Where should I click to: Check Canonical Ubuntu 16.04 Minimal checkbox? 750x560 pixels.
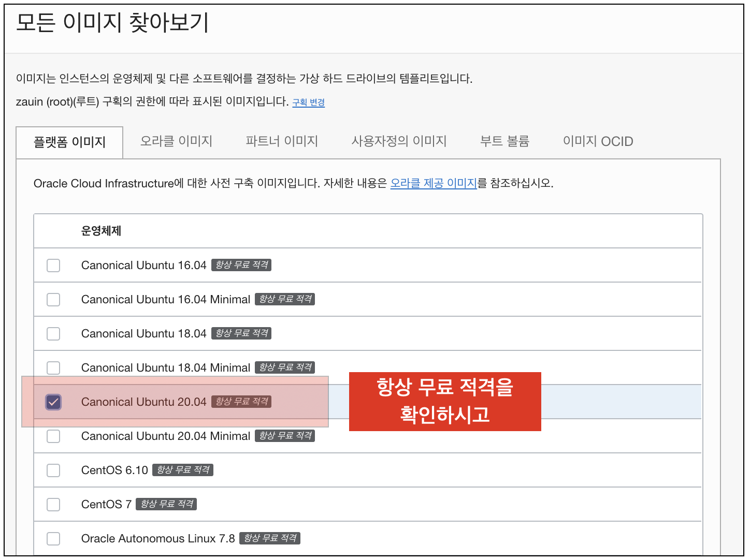click(x=53, y=300)
